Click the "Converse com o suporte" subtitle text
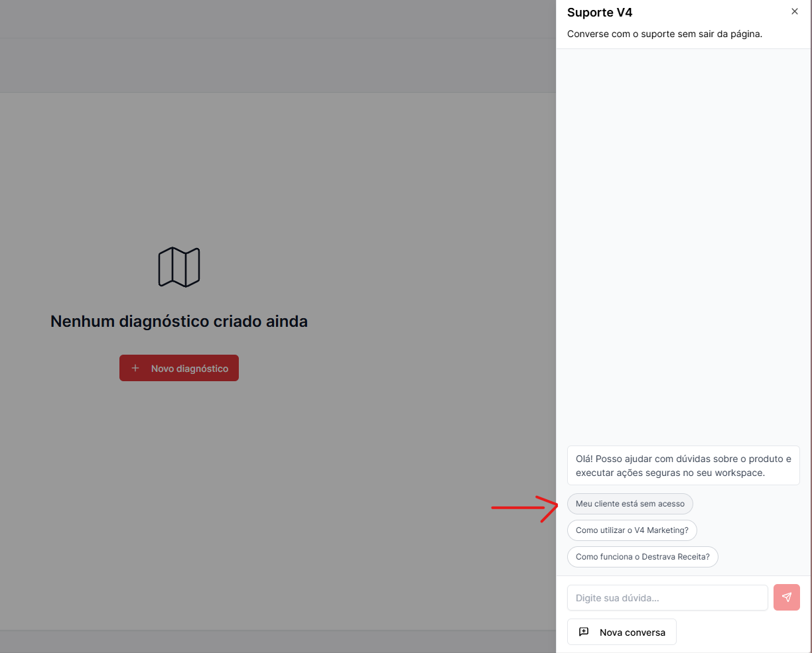812x653 pixels. pyautogui.click(x=665, y=34)
